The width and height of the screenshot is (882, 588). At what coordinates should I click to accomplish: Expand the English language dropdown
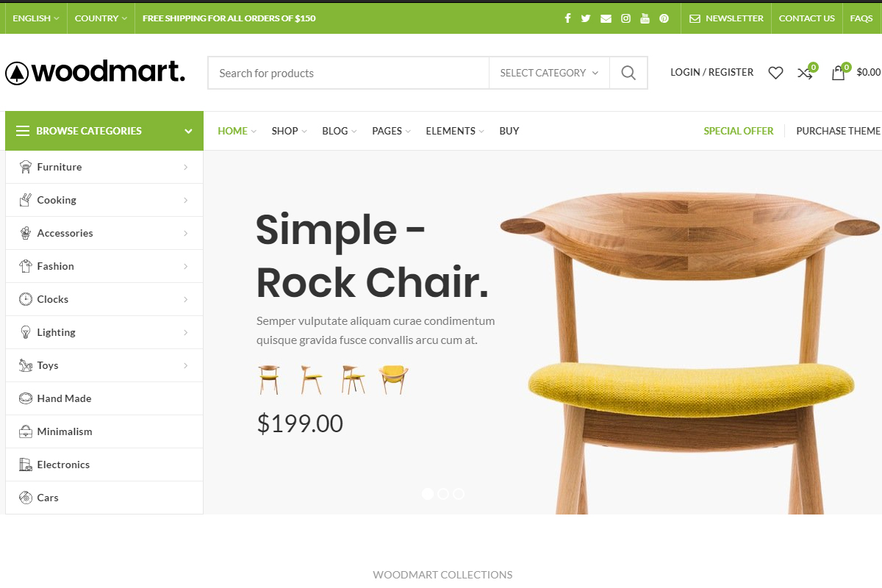(x=36, y=18)
